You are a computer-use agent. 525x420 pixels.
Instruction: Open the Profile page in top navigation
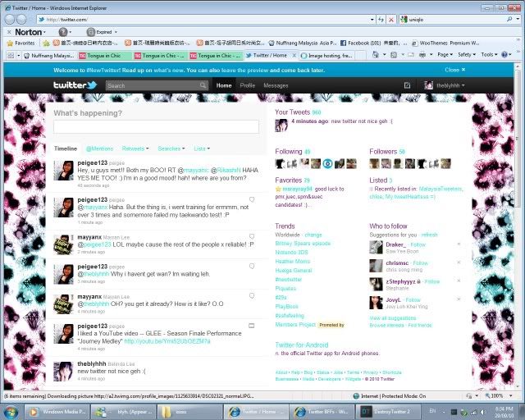pyautogui.click(x=247, y=85)
